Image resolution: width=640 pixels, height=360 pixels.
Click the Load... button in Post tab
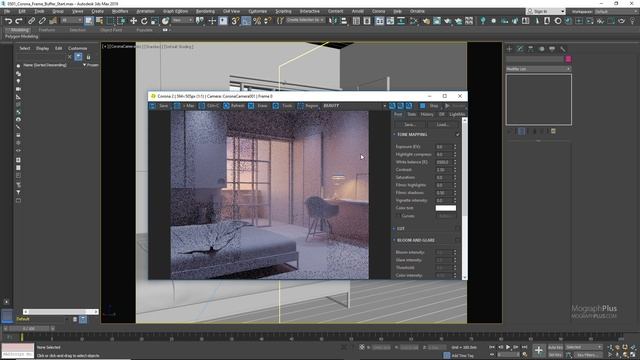(x=442, y=124)
